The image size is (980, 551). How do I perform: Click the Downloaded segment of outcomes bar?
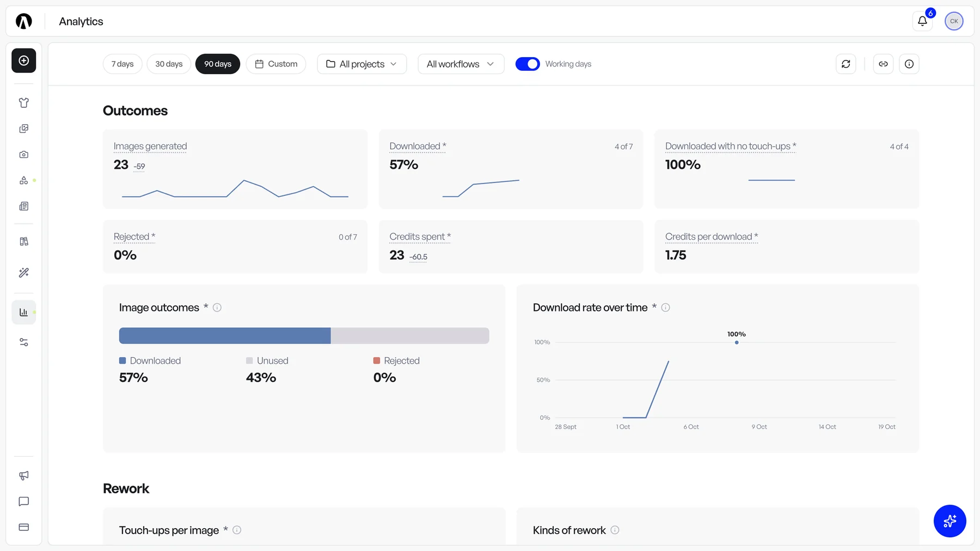point(225,336)
